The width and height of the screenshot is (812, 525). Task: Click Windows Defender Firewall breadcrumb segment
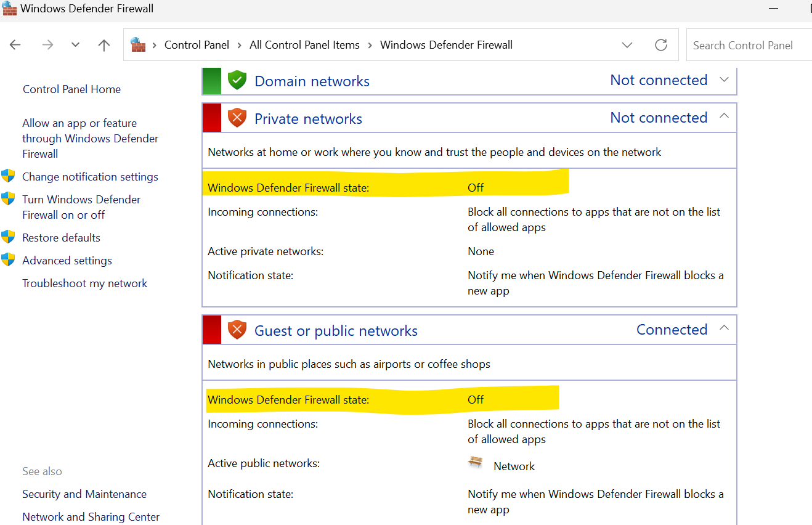(446, 45)
